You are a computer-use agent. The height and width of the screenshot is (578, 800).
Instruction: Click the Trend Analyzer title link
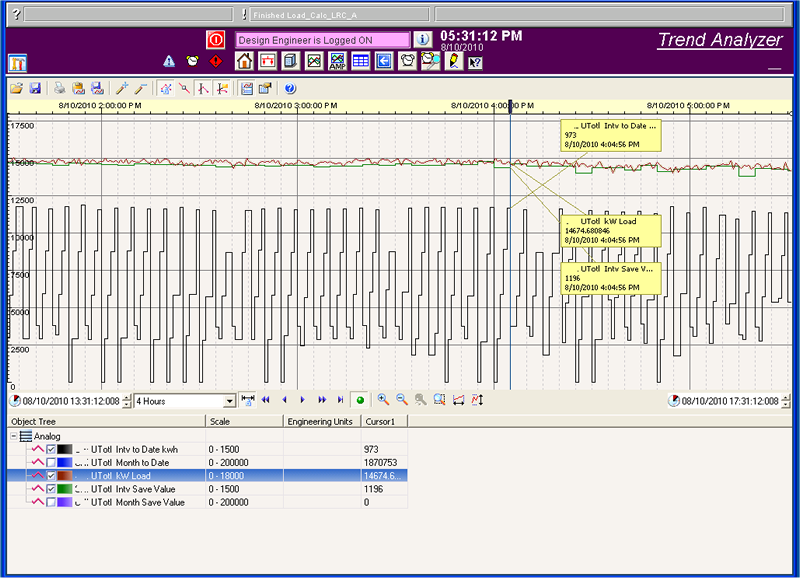coord(718,41)
